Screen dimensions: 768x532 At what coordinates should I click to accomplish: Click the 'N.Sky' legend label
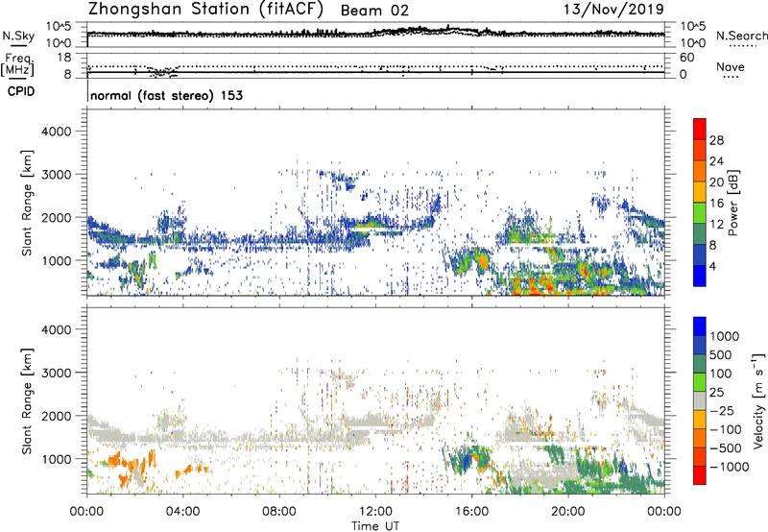[18, 36]
